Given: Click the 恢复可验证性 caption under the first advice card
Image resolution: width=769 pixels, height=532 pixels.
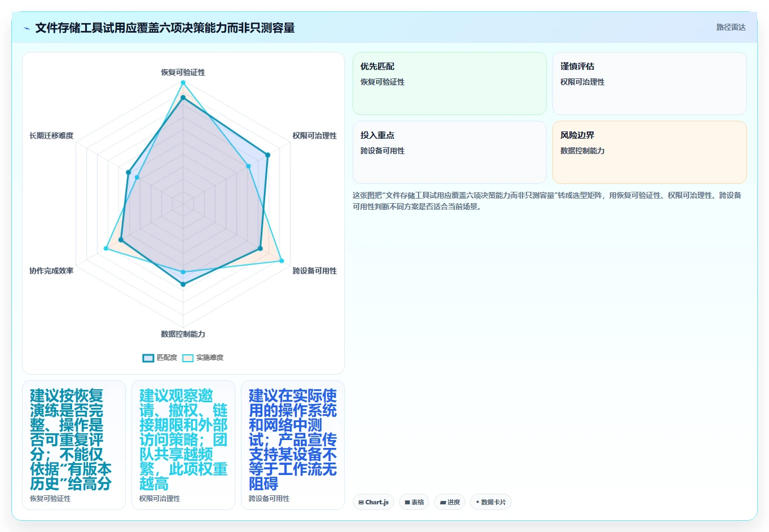Looking at the screenshot, I should click(x=50, y=499).
